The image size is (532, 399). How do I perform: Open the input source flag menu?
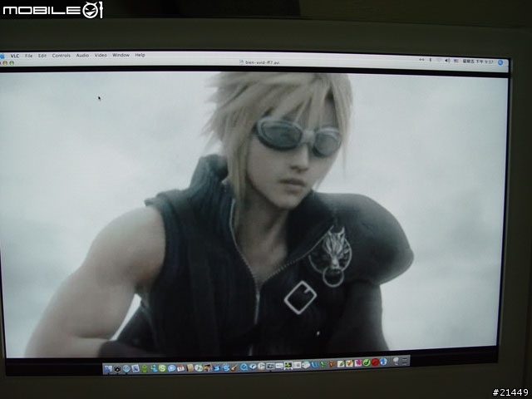point(456,61)
